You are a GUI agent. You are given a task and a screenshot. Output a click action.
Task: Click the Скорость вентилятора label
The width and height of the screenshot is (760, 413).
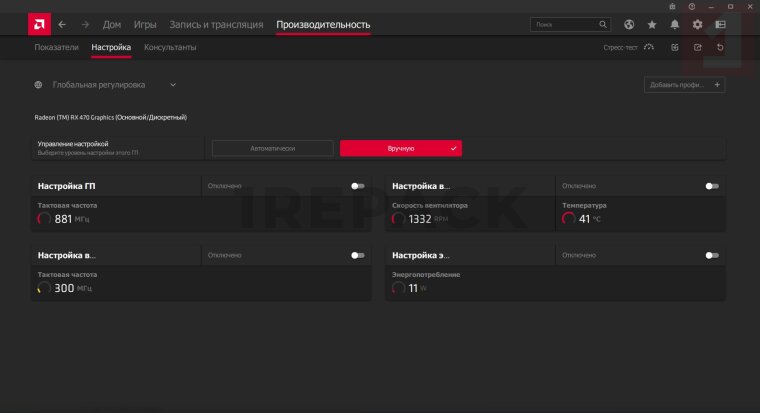430,206
